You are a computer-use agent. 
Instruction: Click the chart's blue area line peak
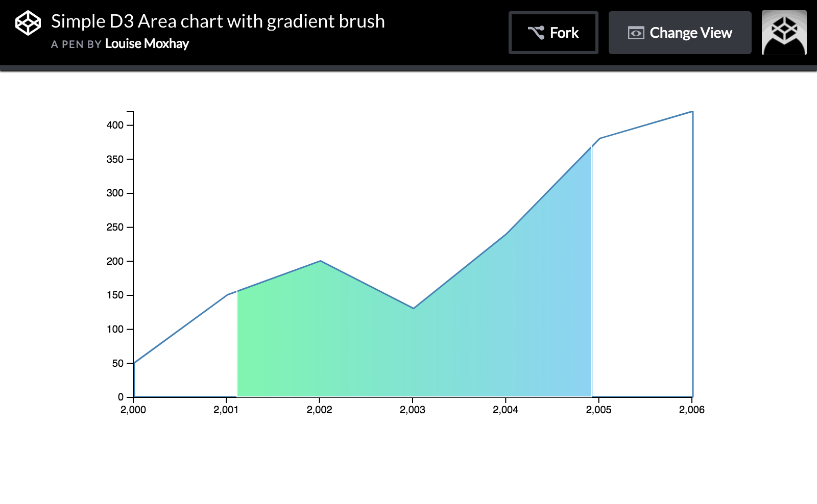click(693, 112)
